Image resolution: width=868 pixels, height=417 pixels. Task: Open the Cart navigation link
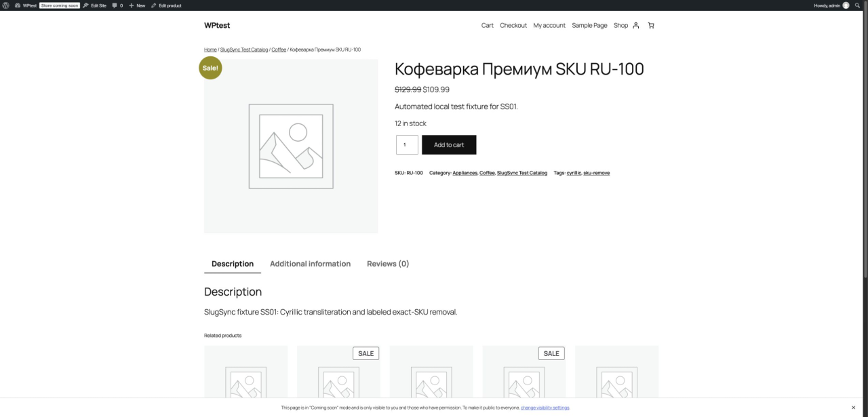(488, 25)
